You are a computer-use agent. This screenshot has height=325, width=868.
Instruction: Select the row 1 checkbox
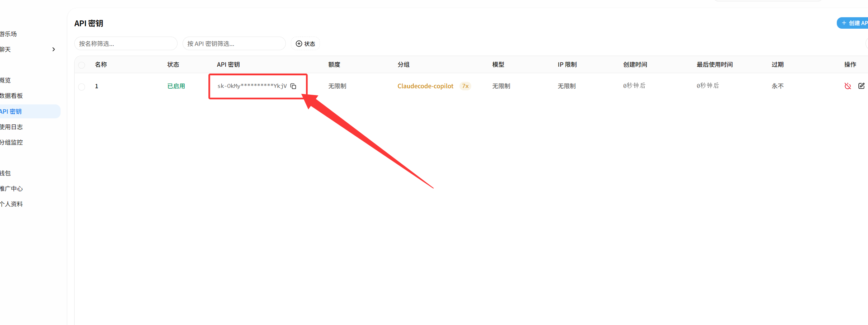[x=82, y=86]
